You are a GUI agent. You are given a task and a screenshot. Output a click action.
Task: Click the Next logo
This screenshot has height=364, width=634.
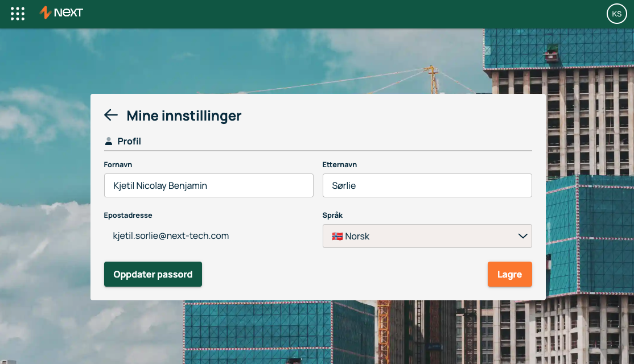point(61,13)
